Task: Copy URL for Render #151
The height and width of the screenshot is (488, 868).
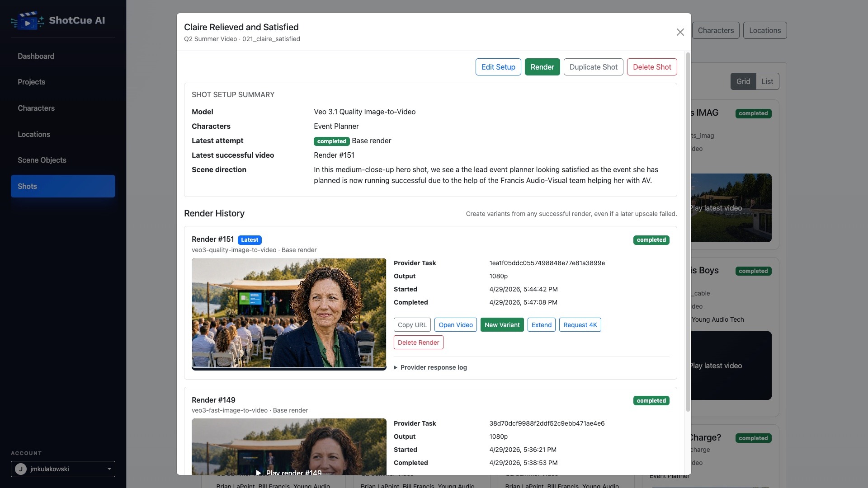Action: click(x=412, y=325)
